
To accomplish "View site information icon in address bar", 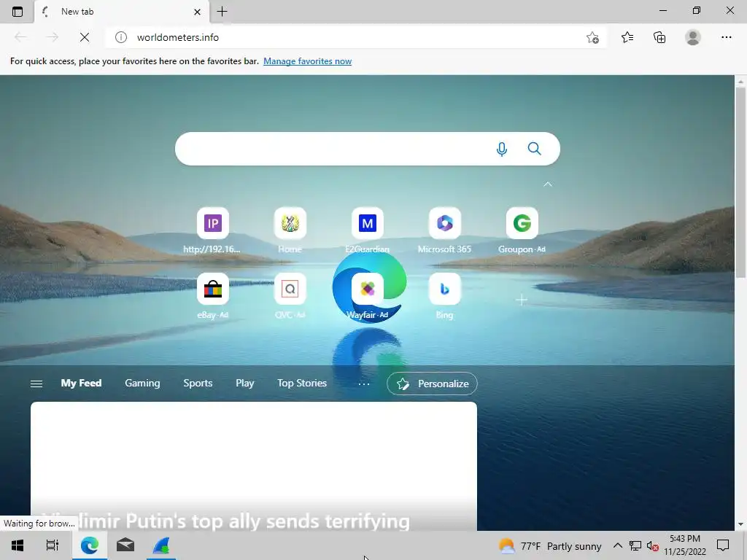I will click(x=121, y=37).
